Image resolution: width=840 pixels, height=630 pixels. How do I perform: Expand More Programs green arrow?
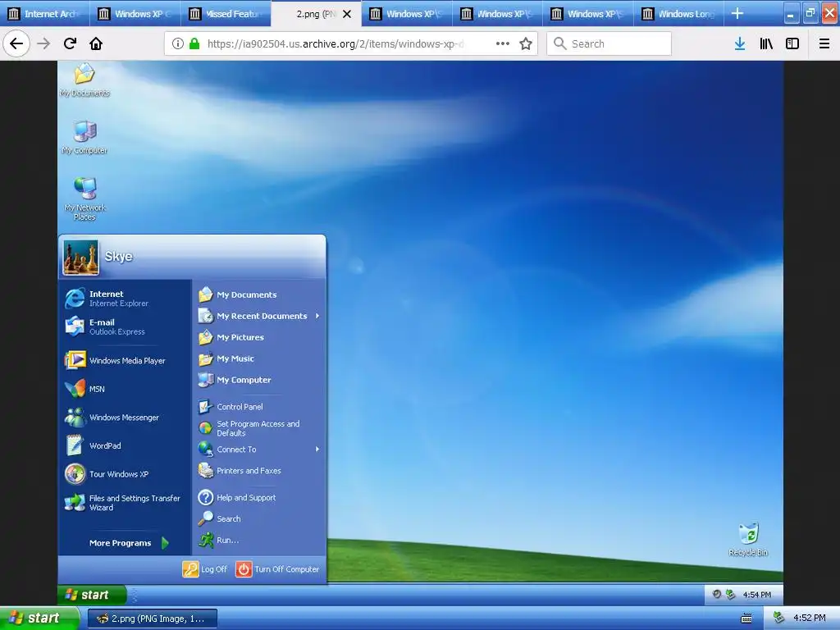pos(165,543)
